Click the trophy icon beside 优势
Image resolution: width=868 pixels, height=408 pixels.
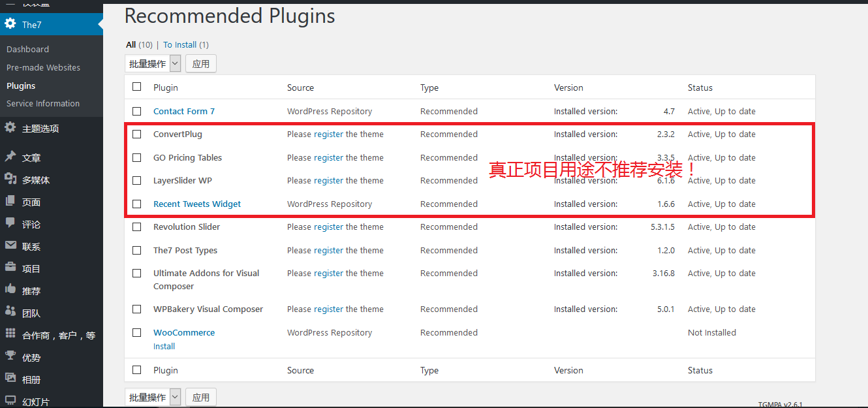[x=10, y=357]
